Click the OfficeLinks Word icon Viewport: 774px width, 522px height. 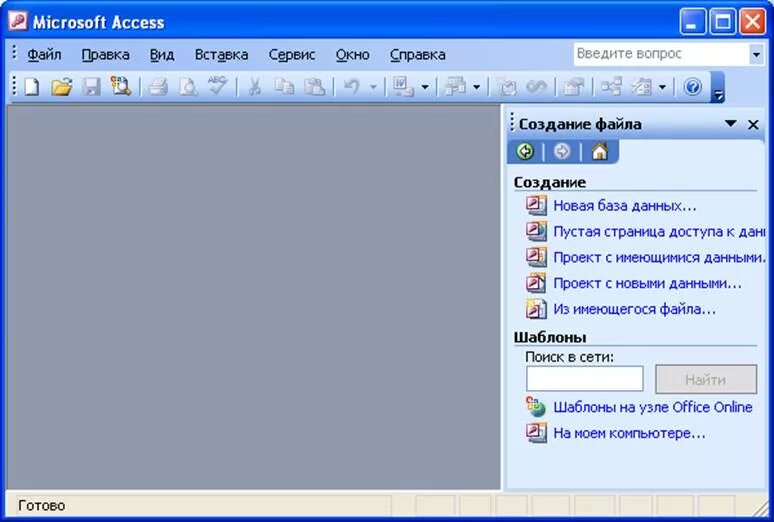click(403, 87)
